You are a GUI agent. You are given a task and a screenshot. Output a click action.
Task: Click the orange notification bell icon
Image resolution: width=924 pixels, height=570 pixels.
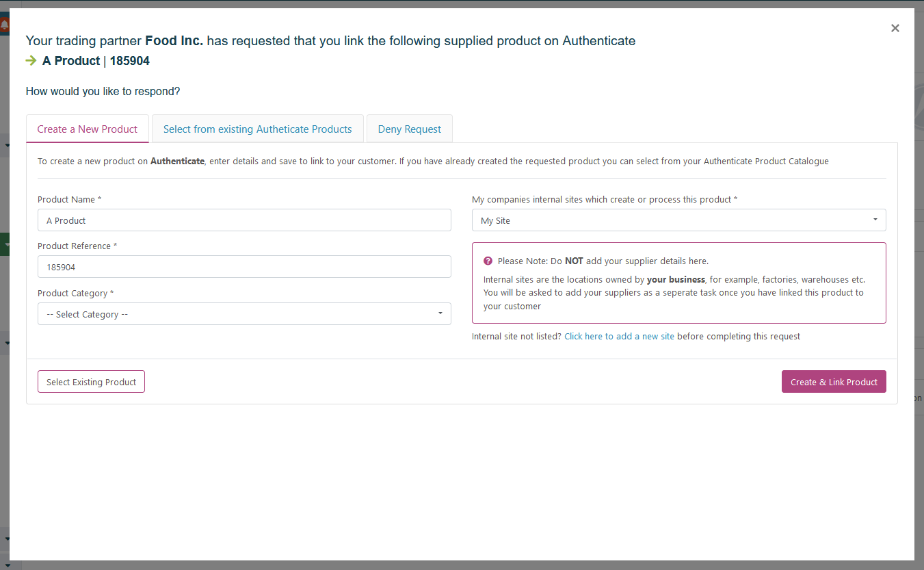pos(5,25)
